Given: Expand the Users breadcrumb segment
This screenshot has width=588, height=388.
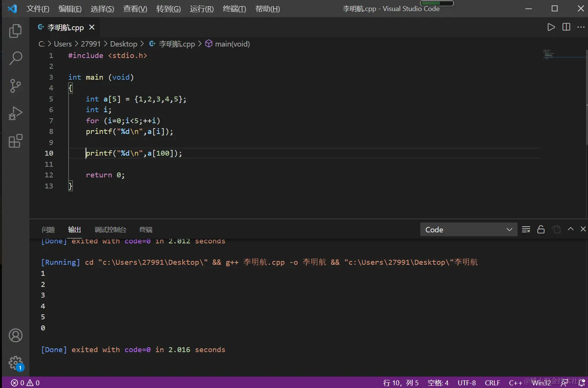Looking at the screenshot, I should [63, 44].
